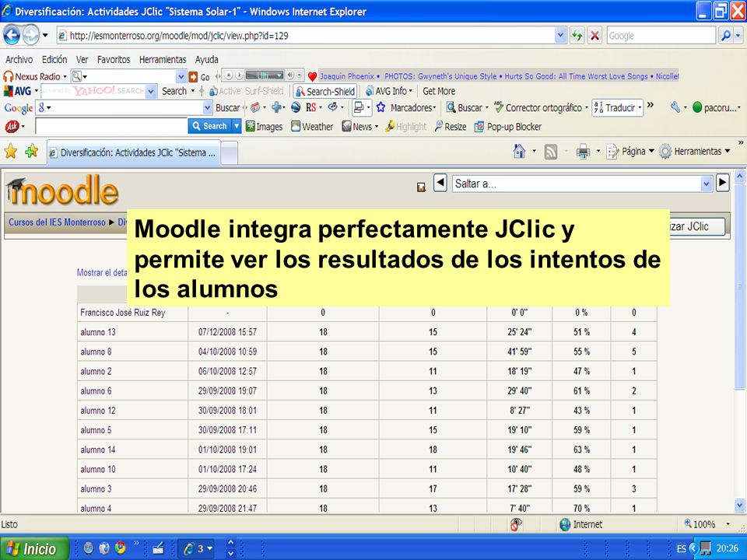This screenshot has height=560, width=747.
Task: Click the RSS feeds icon
Action: tap(551, 152)
